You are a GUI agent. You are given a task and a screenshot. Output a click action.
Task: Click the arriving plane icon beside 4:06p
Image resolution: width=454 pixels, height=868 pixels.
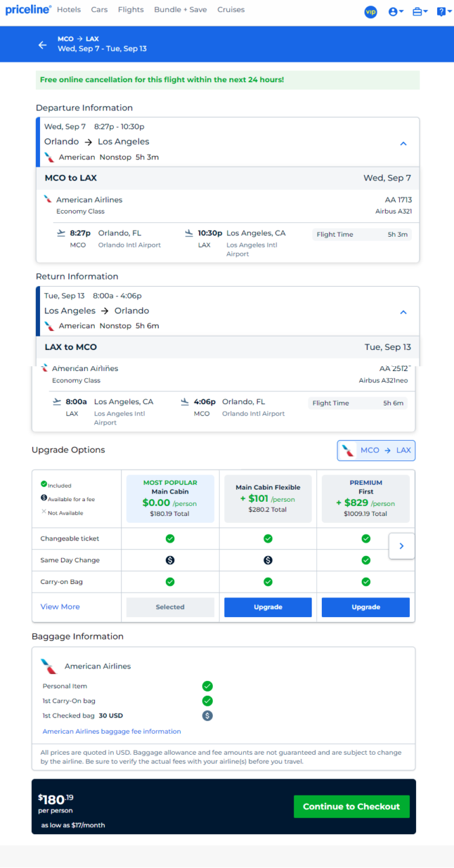pyautogui.click(x=184, y=401)
